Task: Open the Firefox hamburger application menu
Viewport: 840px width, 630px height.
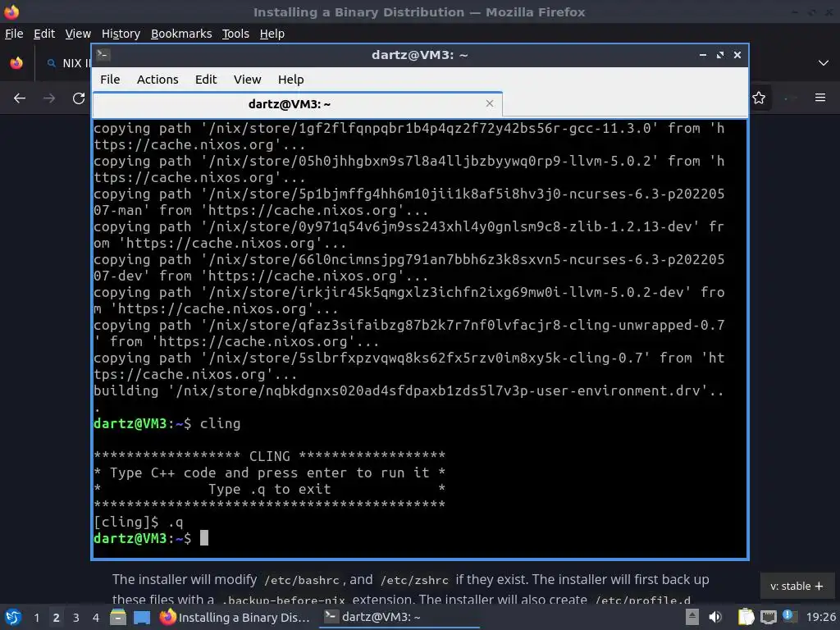Action: 820,98
